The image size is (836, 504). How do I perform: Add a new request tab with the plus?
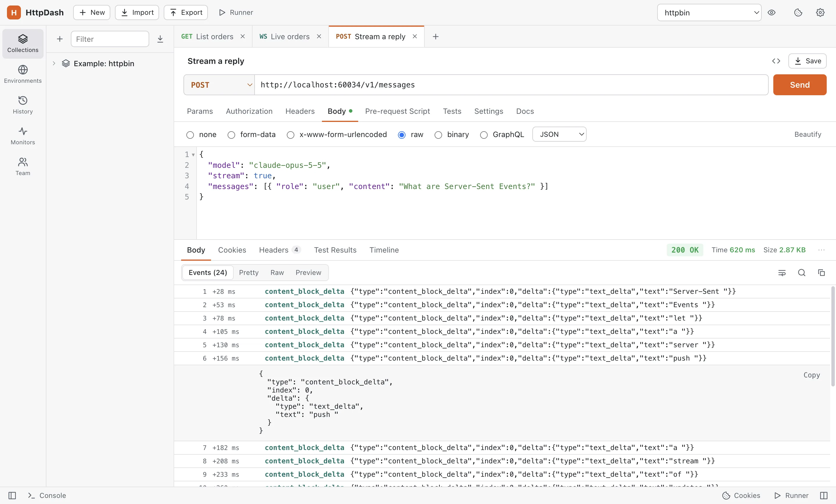[x=436, y=37]
